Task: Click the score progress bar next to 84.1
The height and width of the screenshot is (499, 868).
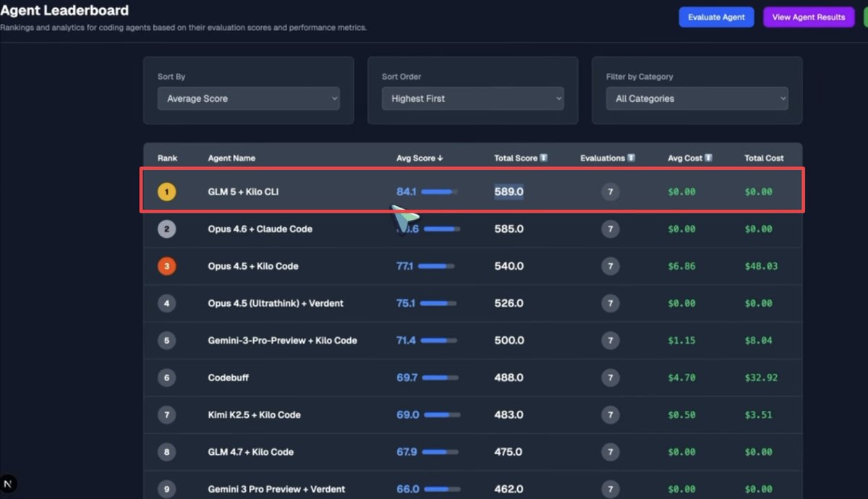Action: click(x=437, y=192)
